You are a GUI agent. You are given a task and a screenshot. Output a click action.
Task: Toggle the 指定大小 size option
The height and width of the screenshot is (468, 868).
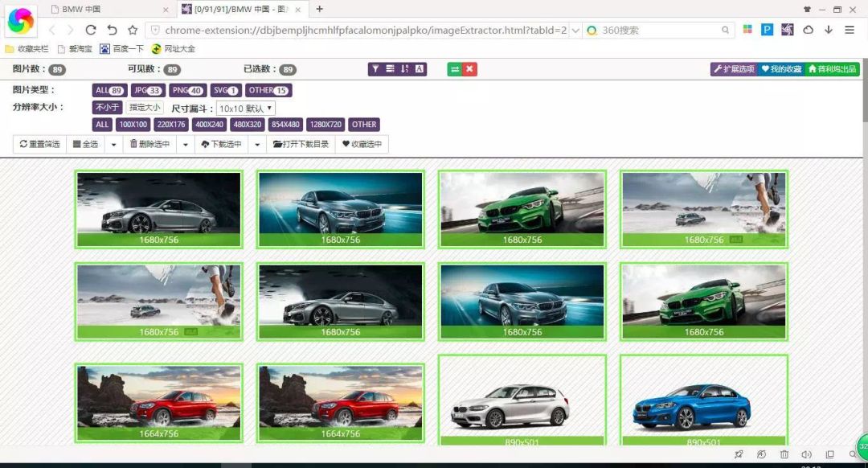(x=144, y=107)
